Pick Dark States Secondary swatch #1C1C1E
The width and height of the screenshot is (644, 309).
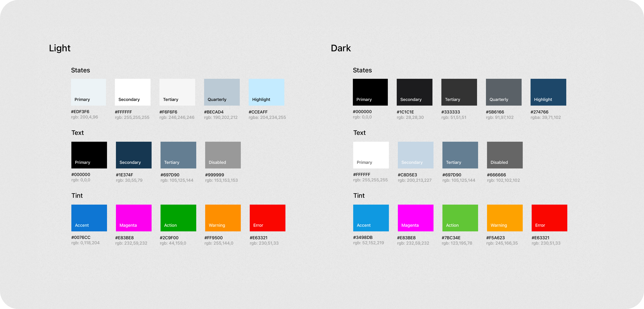[x=415, y=92]
